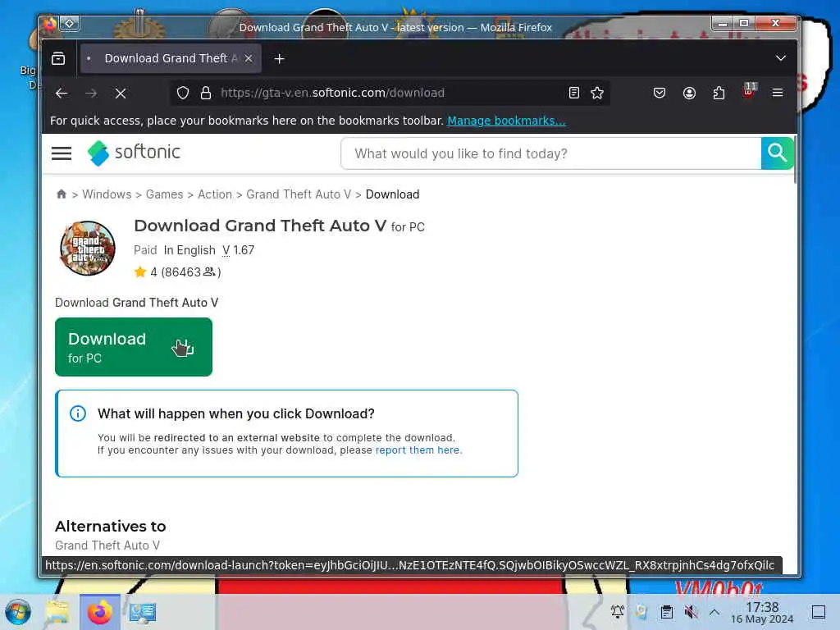Open the extensions puzzle icon

pyautogui.click(x=719, y=94)
